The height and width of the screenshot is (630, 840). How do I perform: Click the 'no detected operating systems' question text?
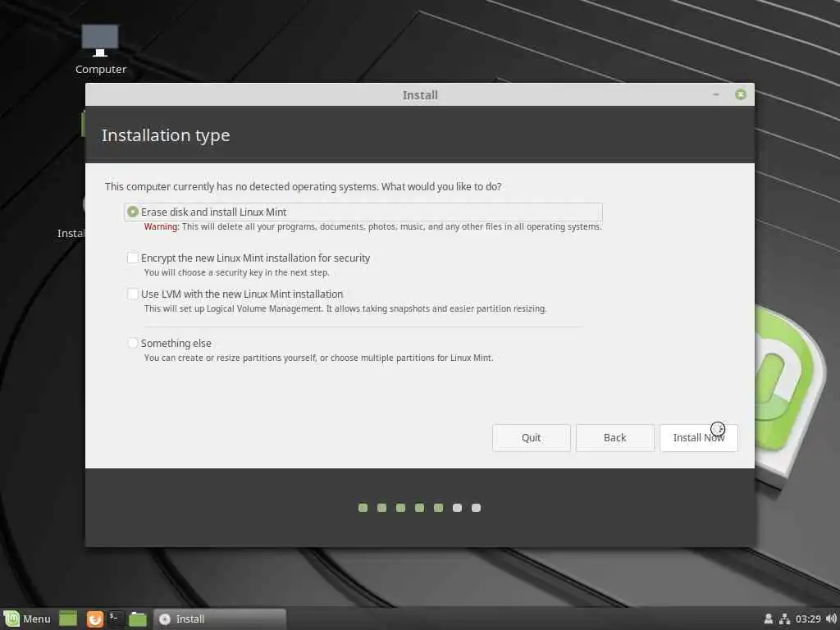(304, 186)
